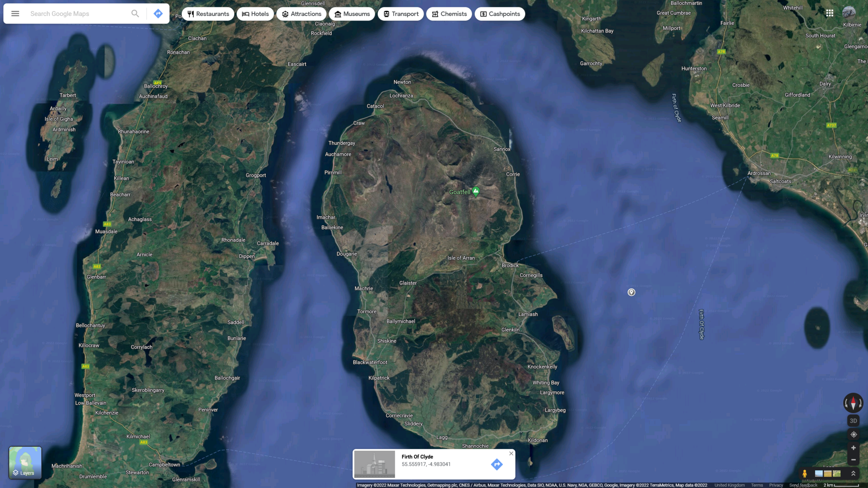Click the Firth of Clyde thumbnail

[x=375, y=464]
